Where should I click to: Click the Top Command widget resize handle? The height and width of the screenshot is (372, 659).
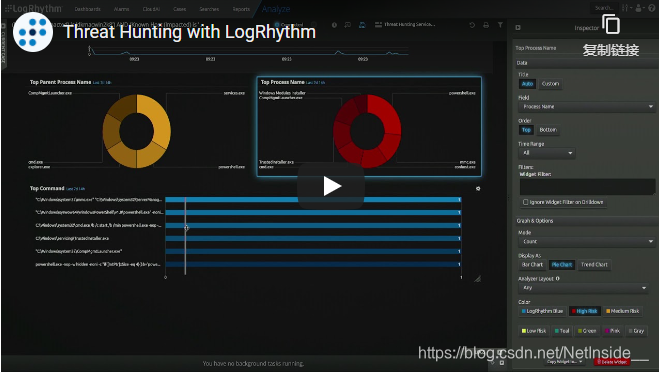pyautogui.click(x=477, y=279)
